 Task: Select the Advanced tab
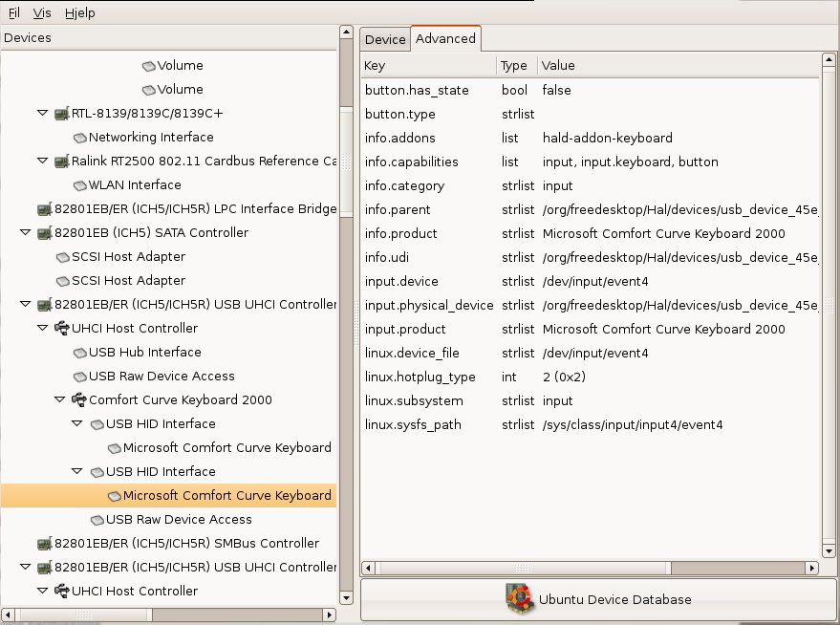pos(445,38)
